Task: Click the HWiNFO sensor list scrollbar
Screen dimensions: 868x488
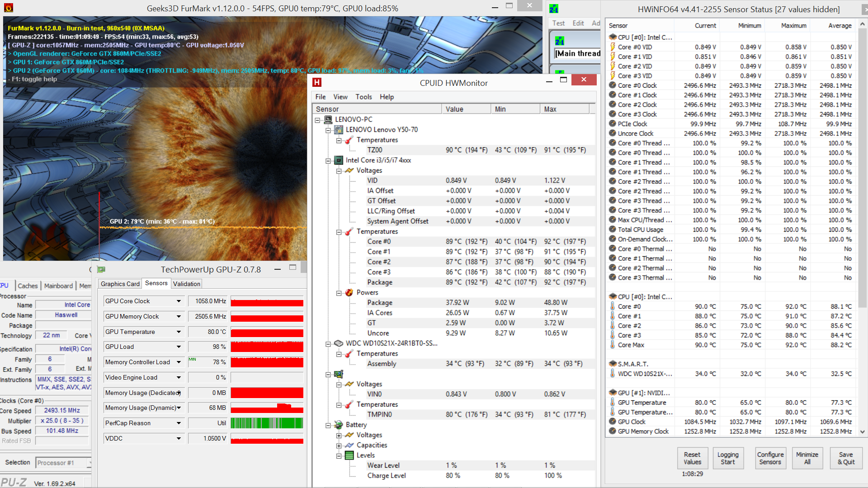Action: 863,167
